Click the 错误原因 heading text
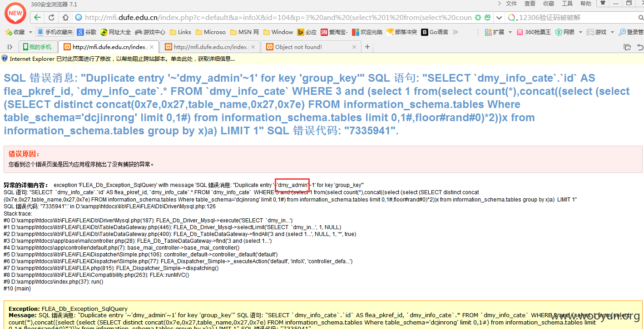Image resolution: width=644 pixels, height=329 pixels. tap(25, 154)
